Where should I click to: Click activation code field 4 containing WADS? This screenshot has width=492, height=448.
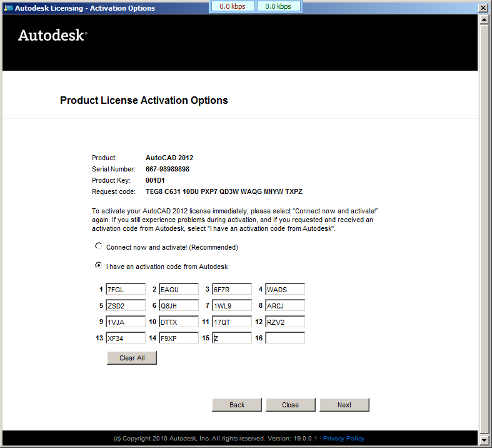click(x=285, y=289)
